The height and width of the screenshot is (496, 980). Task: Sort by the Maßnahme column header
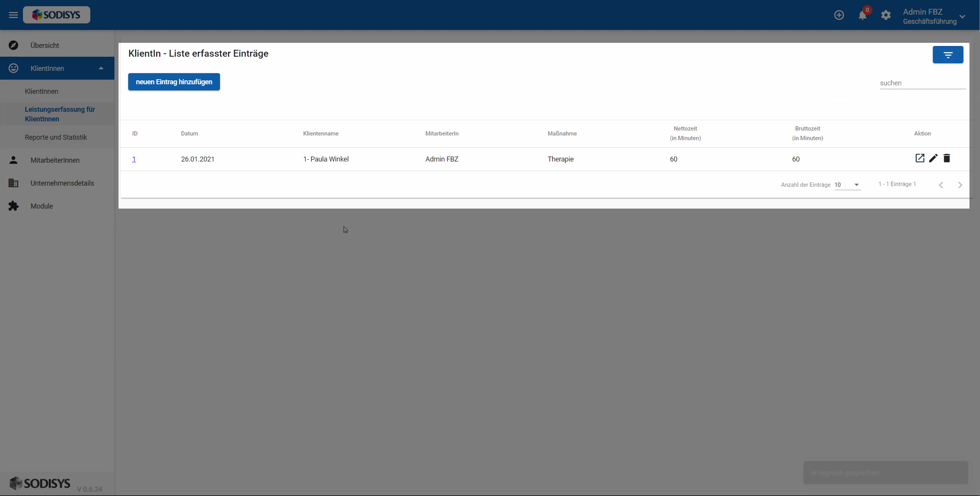point(562,133)
